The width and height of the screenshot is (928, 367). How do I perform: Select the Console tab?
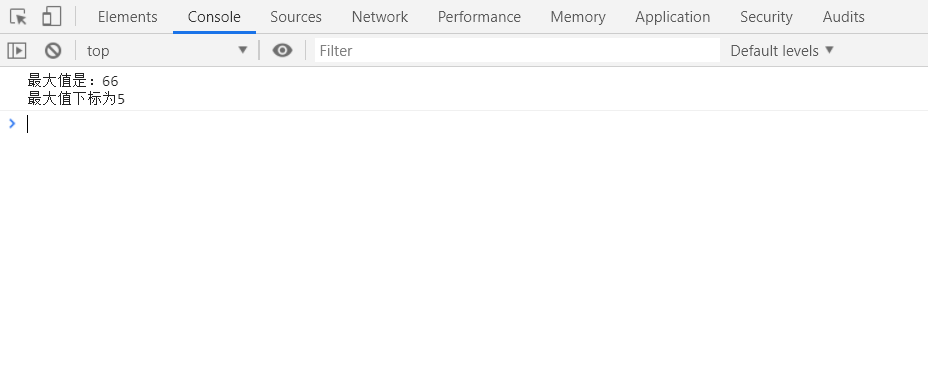(214, 17)
